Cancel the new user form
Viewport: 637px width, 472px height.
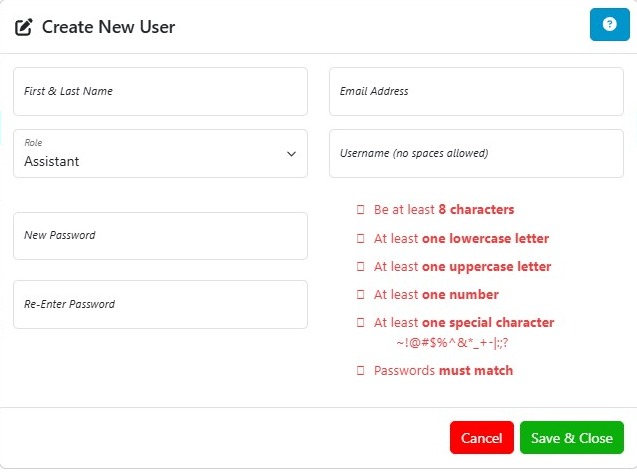click(481, 438)
